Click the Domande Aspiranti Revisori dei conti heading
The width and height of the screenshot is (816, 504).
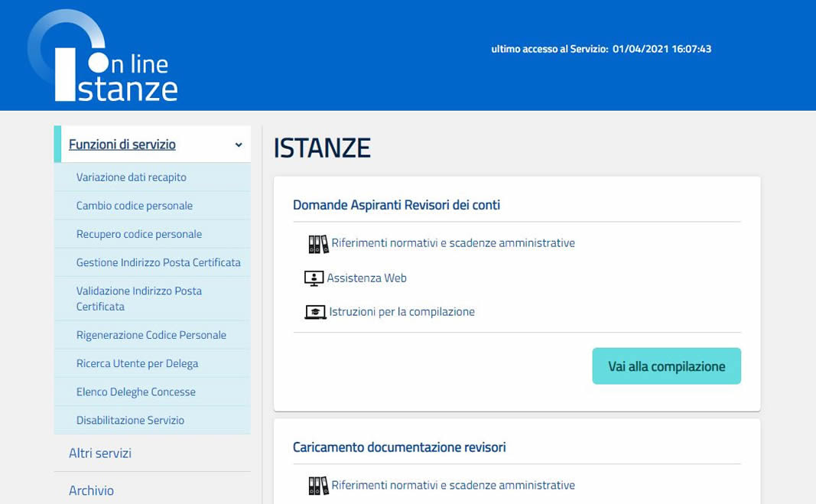[396, 205]
